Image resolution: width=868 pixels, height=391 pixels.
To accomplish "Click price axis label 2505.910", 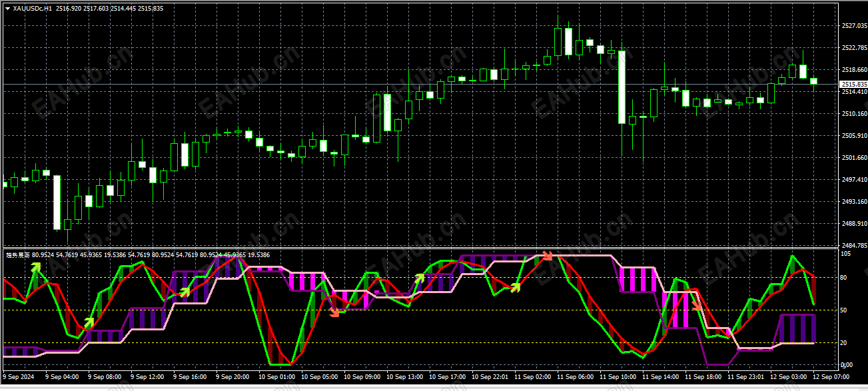I will [854, 136].
